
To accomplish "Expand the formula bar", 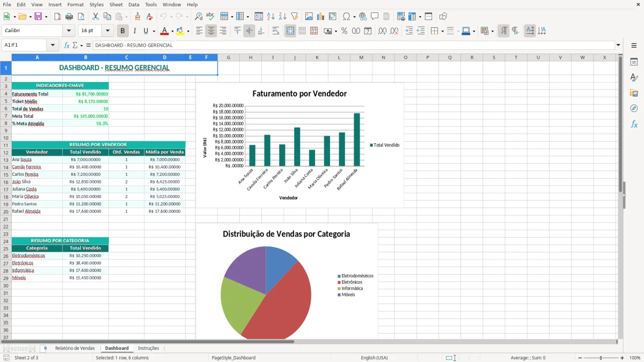I will (x=619, y=45).
